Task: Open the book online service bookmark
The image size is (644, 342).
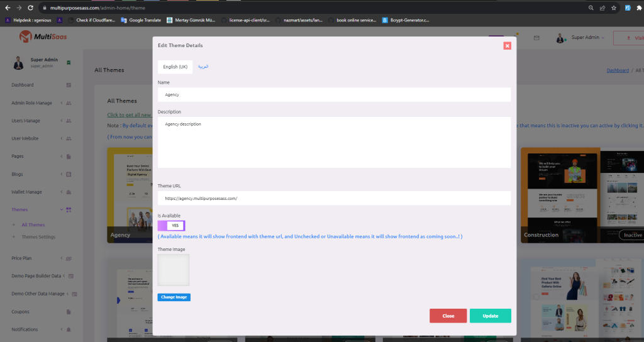Action: click(352, 20)
